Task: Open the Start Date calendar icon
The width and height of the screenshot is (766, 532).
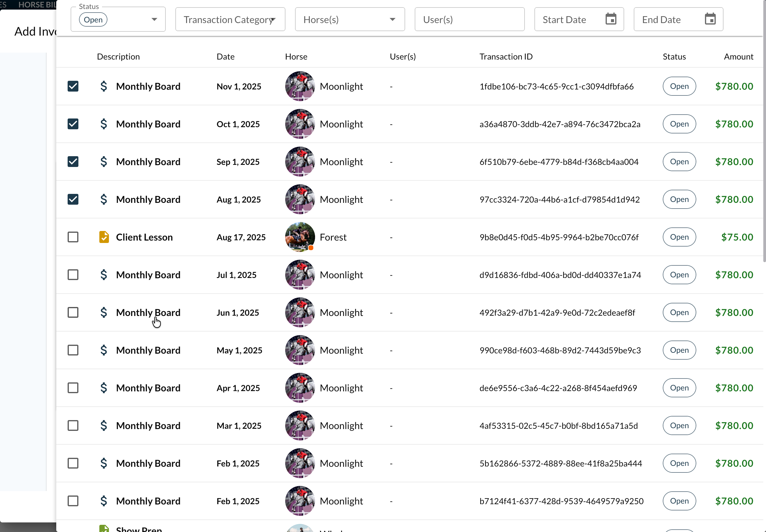Action: [611, 19]
